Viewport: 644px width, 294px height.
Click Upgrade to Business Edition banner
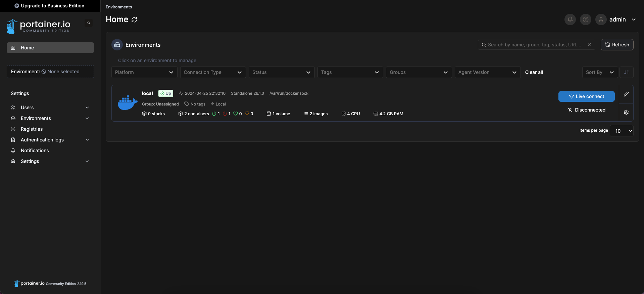(50, 6)
